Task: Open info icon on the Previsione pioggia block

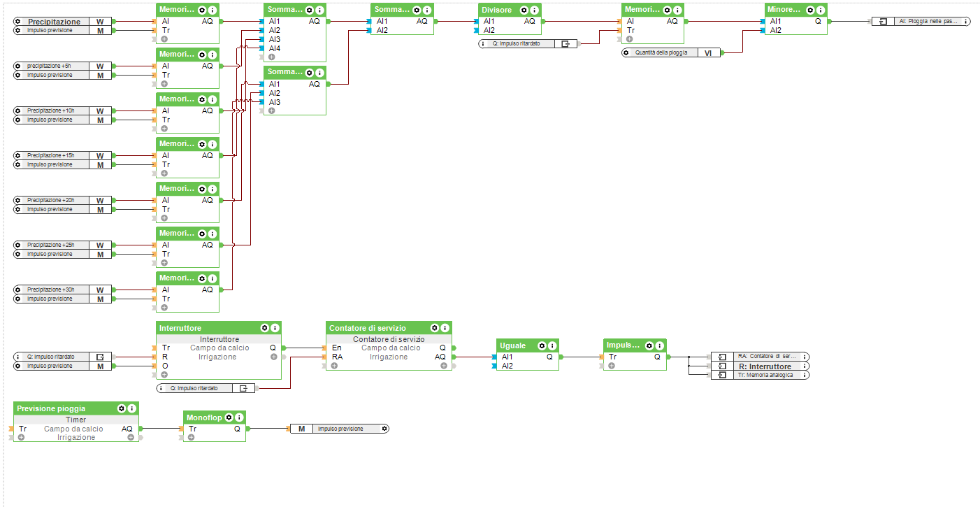Action: tap(131, 408)
